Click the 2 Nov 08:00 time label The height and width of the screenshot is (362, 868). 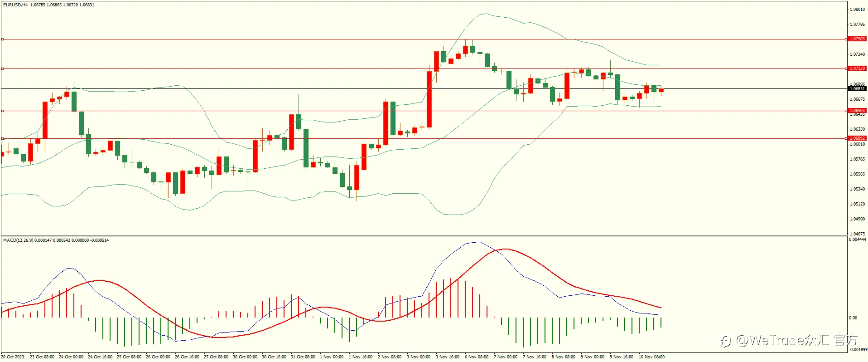point(390,357)
